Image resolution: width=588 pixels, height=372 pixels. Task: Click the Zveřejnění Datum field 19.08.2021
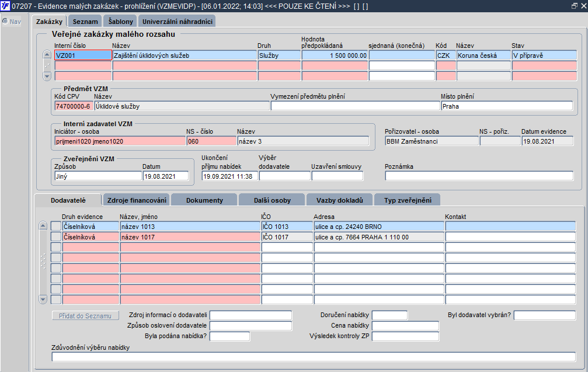click(165, 176)
